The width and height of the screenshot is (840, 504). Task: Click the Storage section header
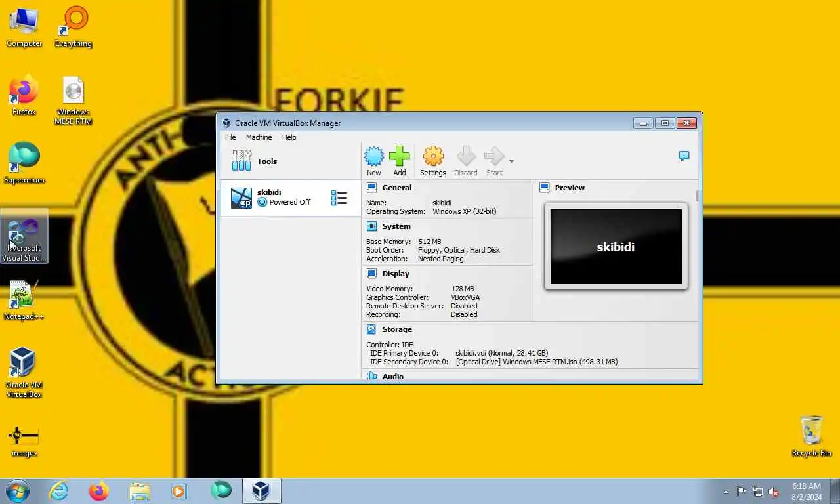coord(397,329)
